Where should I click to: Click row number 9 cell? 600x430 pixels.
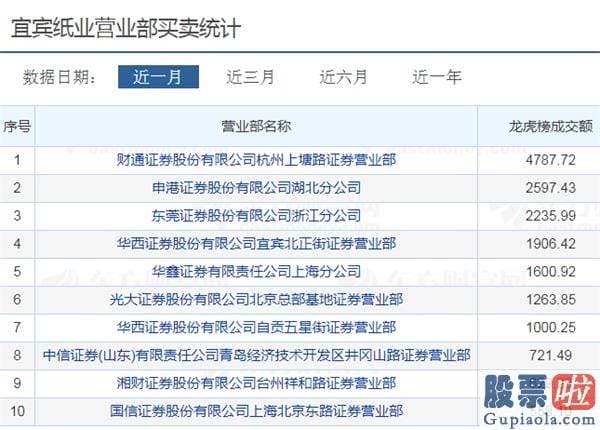[x=17, y=383]
